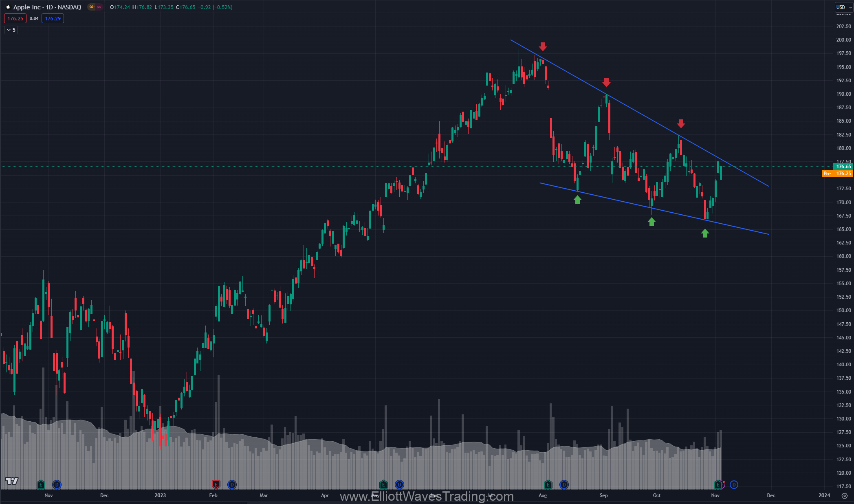
Task: Click the 165.00 price scale label
Action: point(843,229)
